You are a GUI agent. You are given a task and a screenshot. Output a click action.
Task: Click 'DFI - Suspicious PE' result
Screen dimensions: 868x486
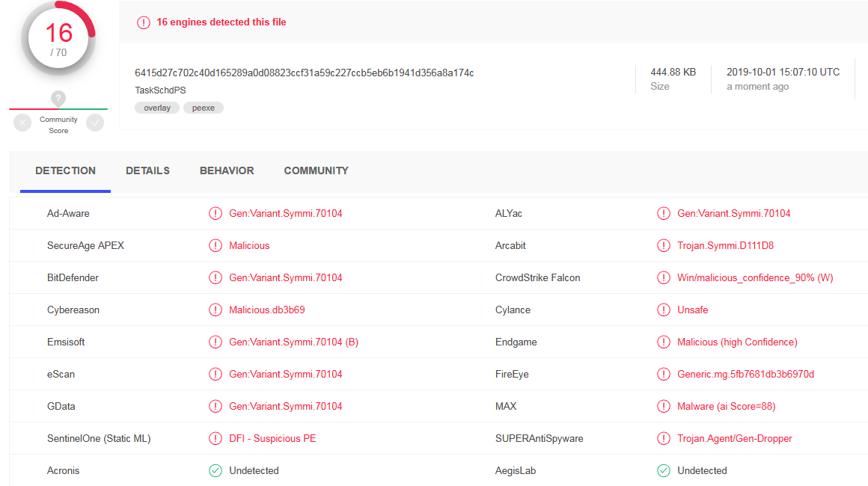(272, 438)
